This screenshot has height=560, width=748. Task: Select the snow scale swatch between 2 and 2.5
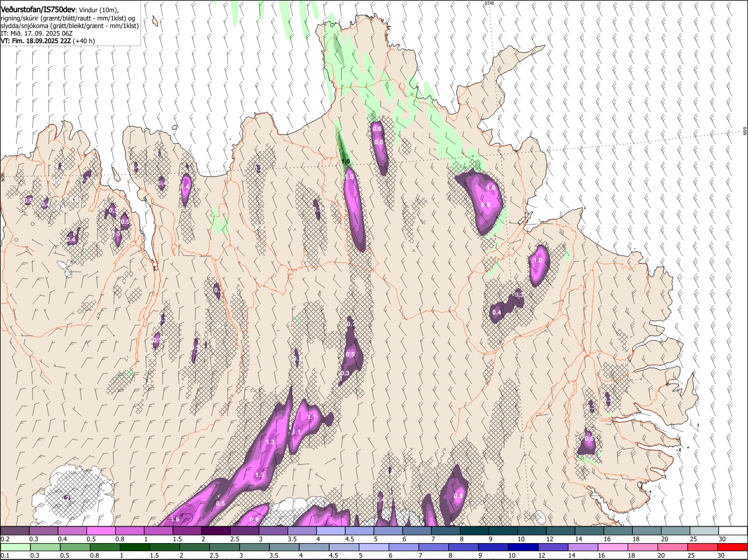[x=217, y=530]
